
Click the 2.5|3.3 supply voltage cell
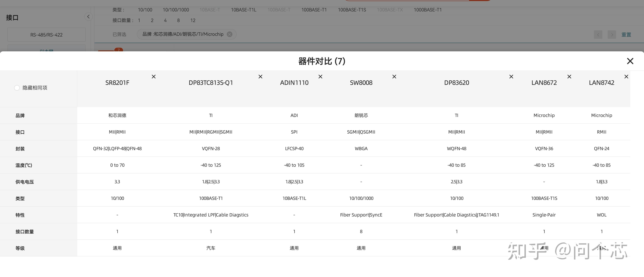coord(457,182)
